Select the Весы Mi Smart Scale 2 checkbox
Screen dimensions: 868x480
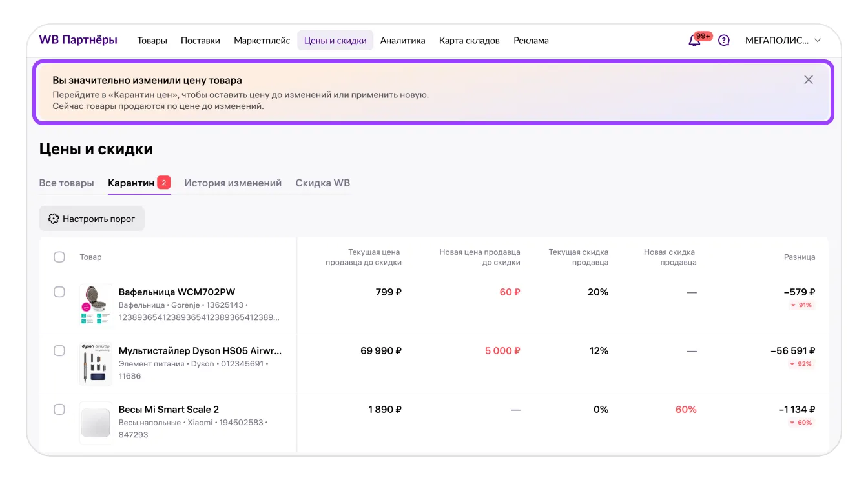tap(59, 410)
